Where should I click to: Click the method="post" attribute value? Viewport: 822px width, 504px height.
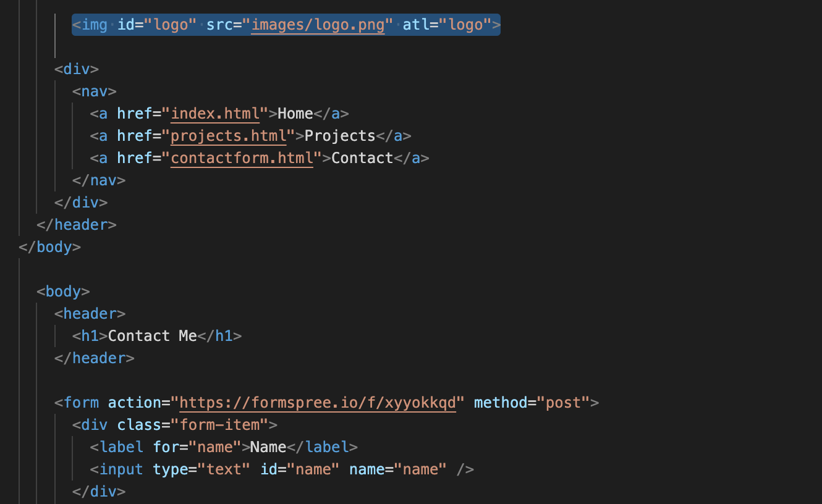coord(563,403)
